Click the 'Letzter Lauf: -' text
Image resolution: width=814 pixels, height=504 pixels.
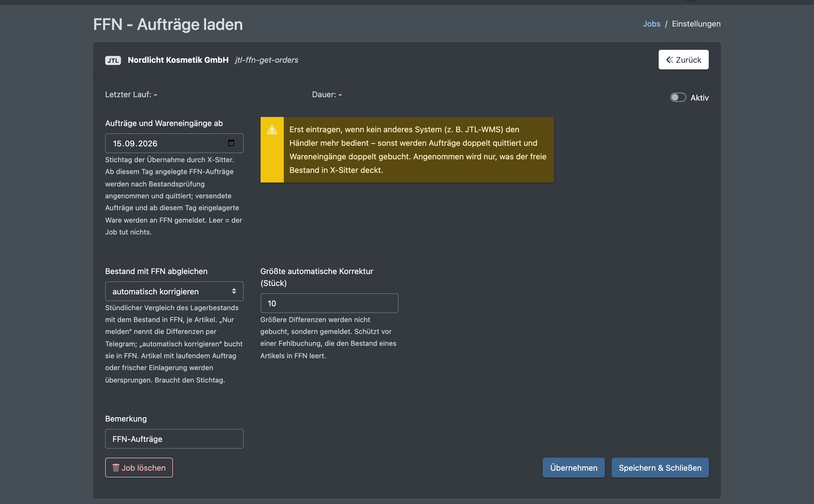coord(131,95)
